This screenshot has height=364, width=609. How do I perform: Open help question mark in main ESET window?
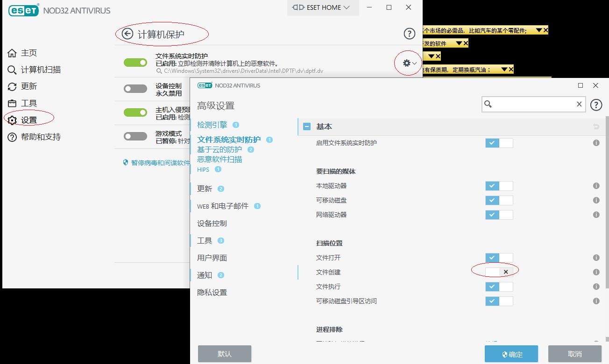[409, 34]
